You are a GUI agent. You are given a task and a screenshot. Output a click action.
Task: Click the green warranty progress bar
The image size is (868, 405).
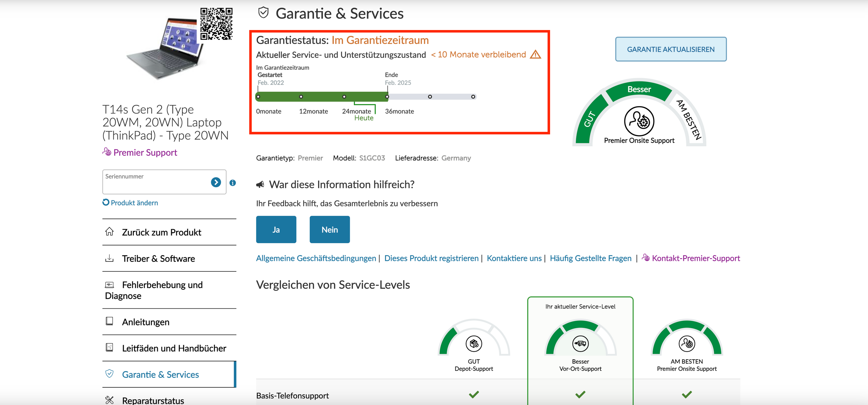click(322, 97)
